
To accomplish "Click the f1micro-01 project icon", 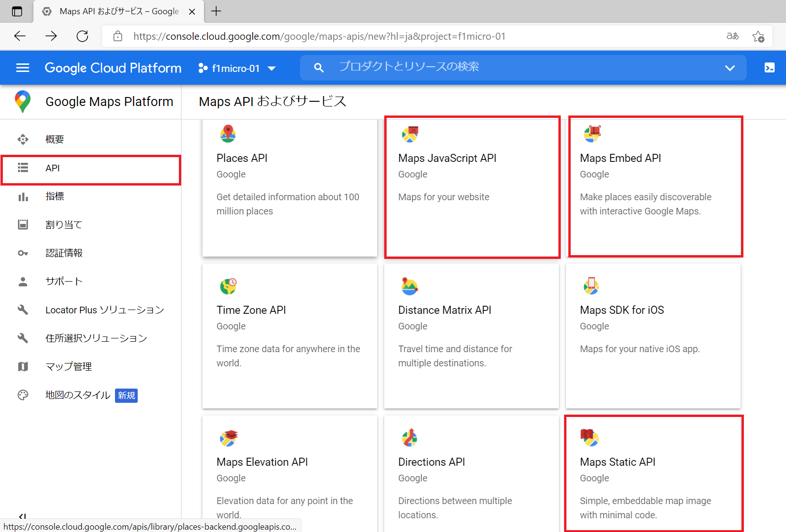I will point(203,68).
